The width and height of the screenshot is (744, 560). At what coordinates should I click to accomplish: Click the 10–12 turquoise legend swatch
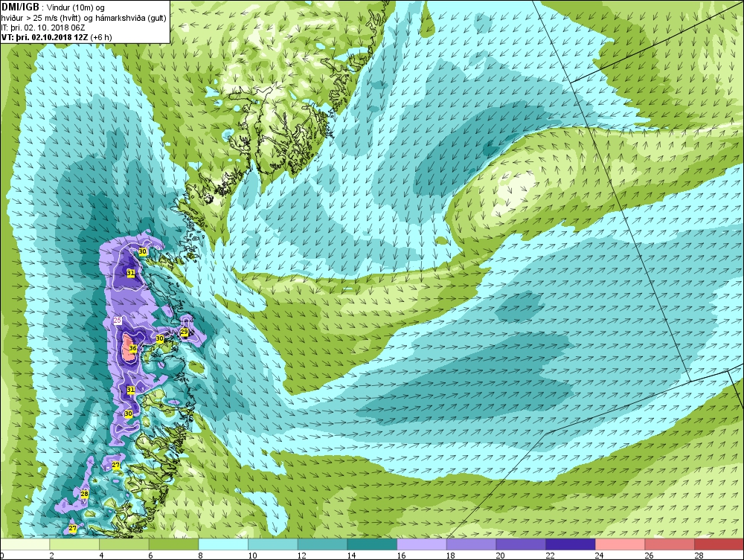pyautogui.click(x=273, y=544)
